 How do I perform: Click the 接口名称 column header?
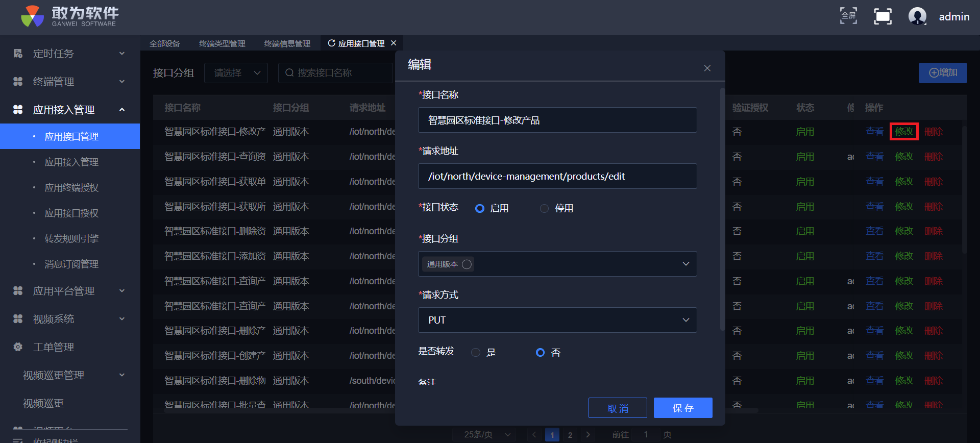[x=182, y=108]
